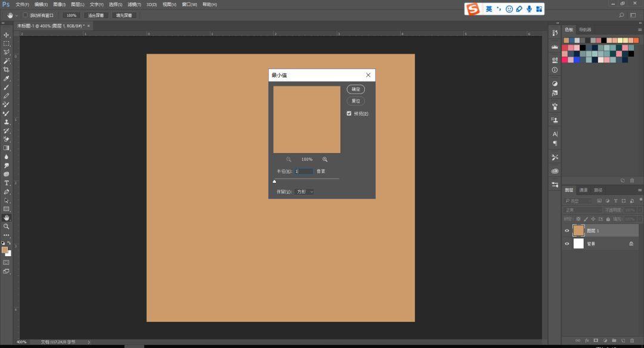
Task: Hide the 背景 layer visibility
Action: (567, 244)
